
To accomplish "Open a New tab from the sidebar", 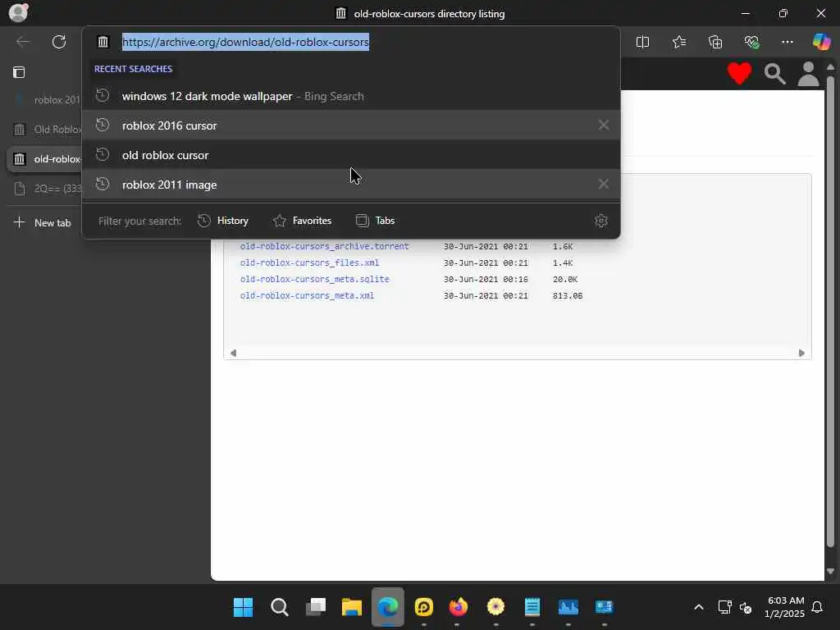I will (43, 222).
